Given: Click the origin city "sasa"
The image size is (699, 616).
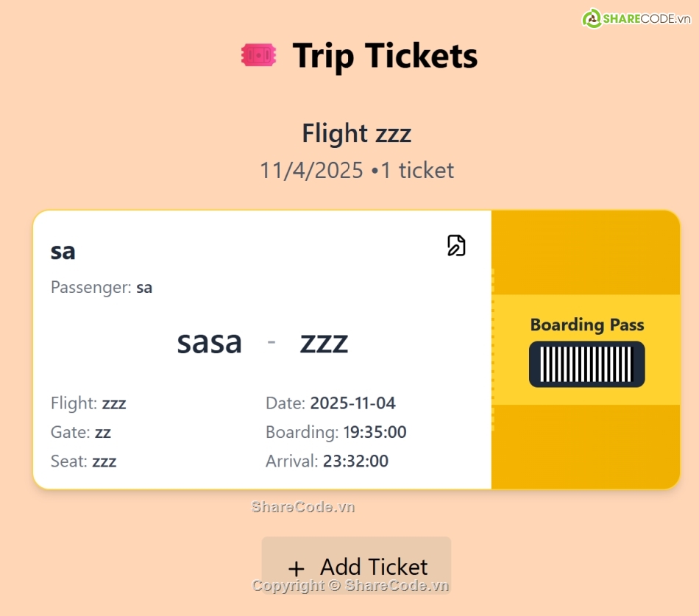Looking at the screenshot, I should pos(210,342).
